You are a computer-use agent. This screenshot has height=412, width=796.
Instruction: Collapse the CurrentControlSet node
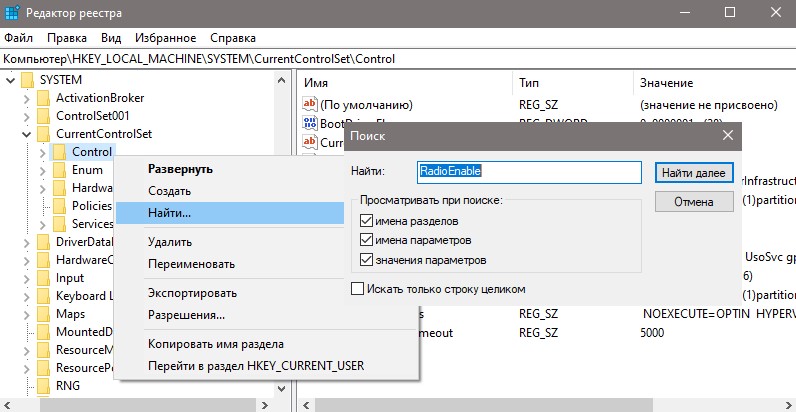point(26,134)
